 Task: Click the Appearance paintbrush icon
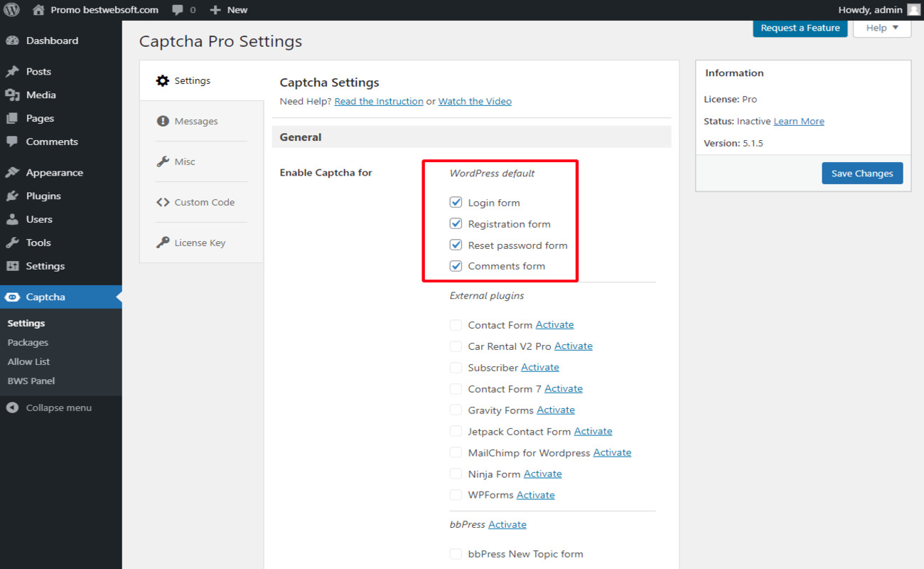(x=12, y=173)
